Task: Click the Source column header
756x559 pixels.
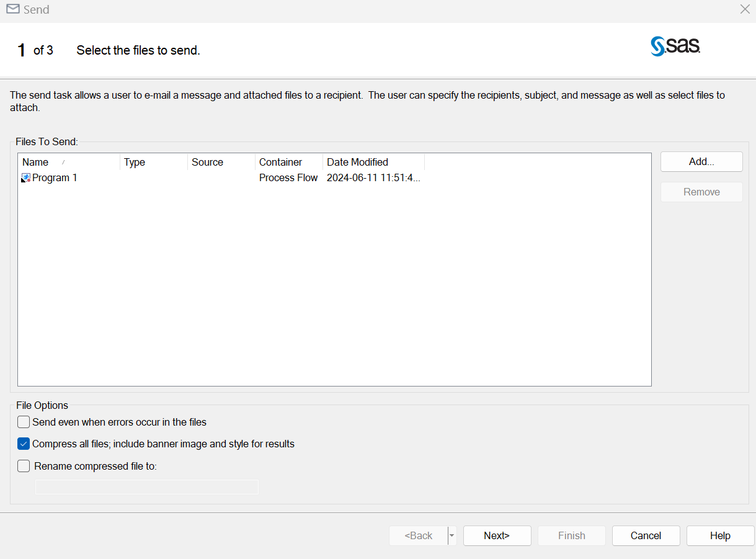Action: (x=207, y=163)
